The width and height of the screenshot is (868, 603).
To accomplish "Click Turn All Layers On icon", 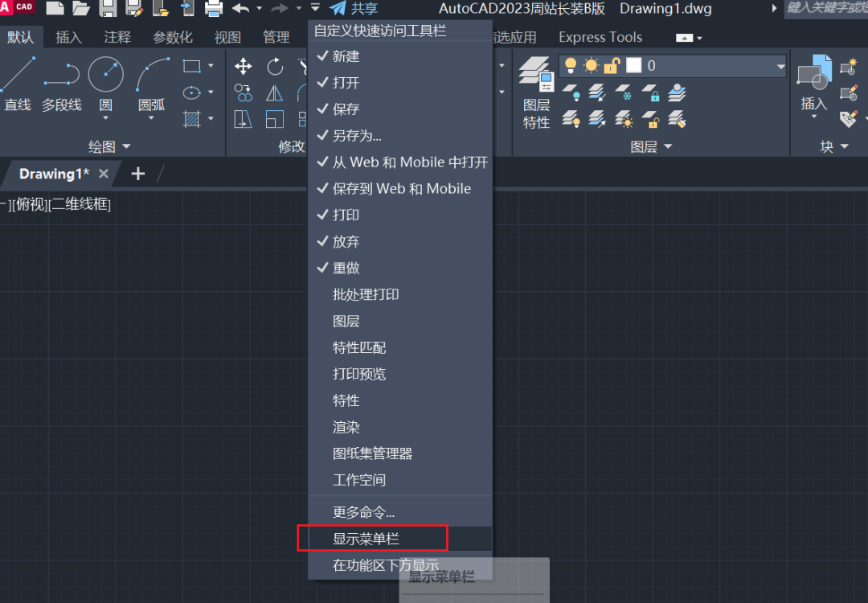I will tap(571, 119).
